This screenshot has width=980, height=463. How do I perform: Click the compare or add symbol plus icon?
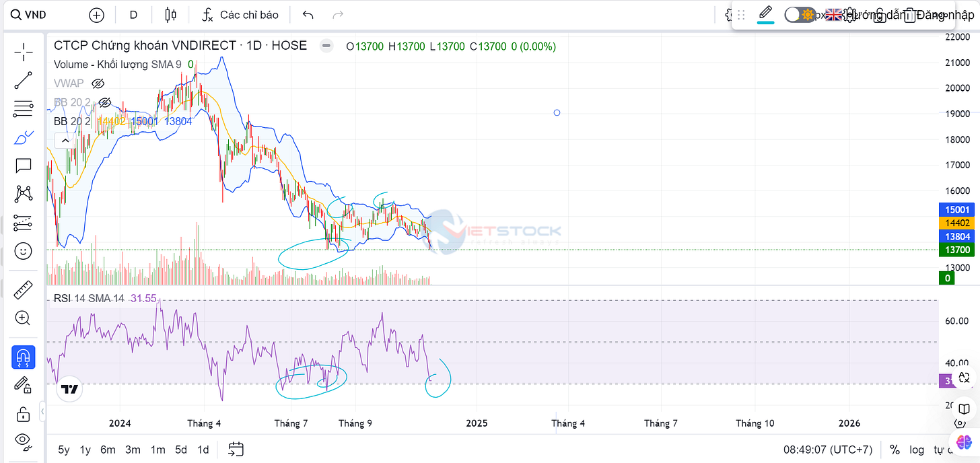97,15
